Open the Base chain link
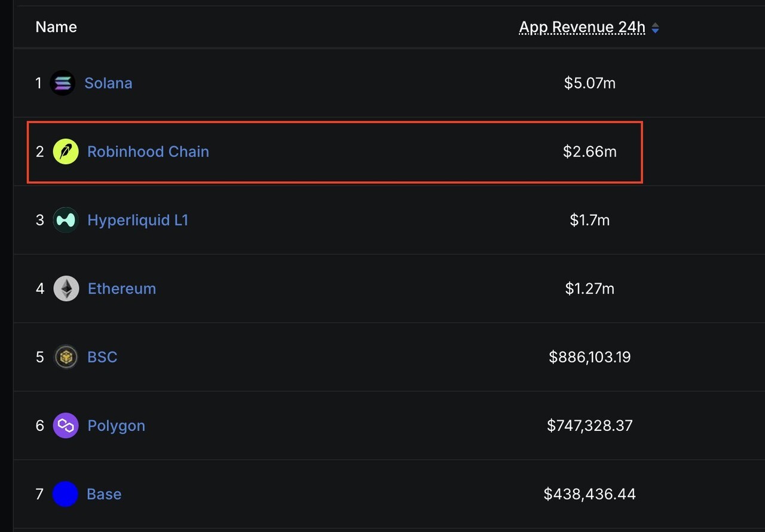 click(x=104, y=494)
